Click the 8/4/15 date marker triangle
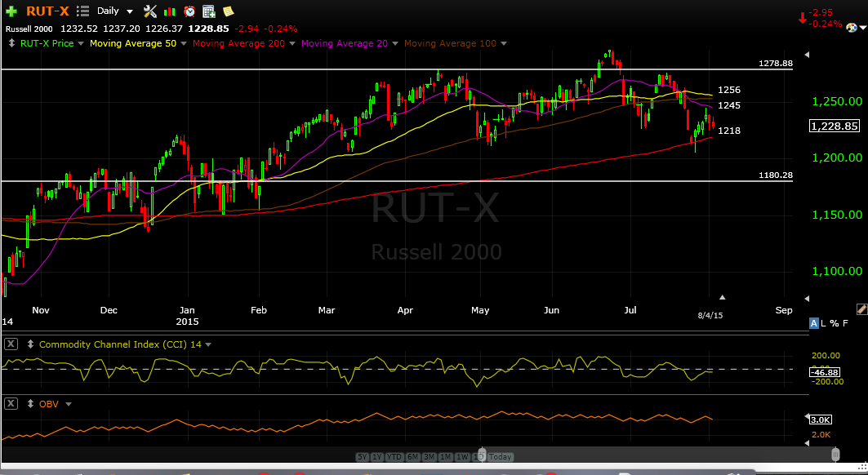The height and width of the screenshot is (475, 868). tap(722, 298)
